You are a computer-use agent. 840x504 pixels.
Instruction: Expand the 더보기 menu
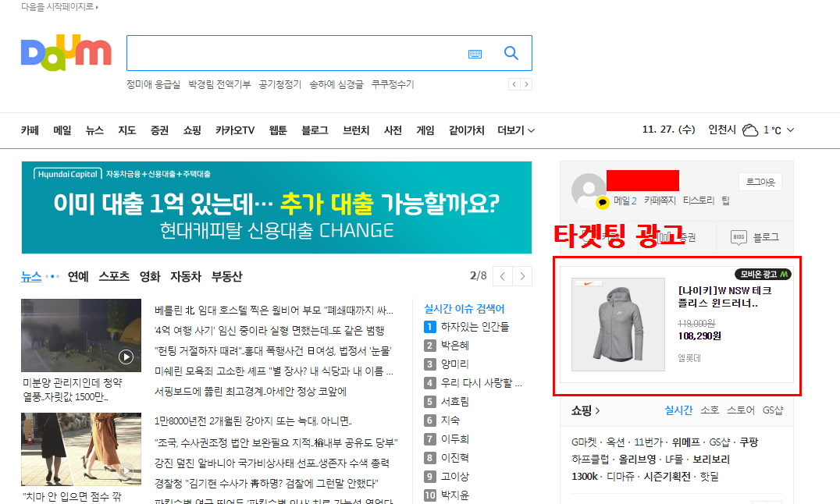[x=516, y=130]
